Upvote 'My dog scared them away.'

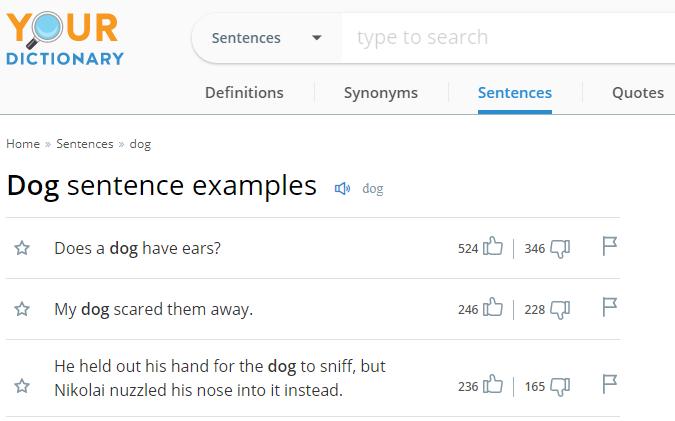492,309
